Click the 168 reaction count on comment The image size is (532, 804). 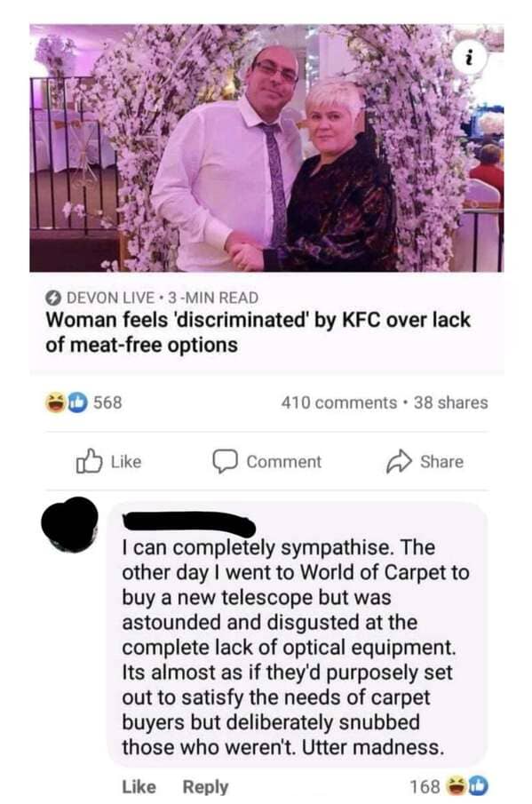point(425,786)
